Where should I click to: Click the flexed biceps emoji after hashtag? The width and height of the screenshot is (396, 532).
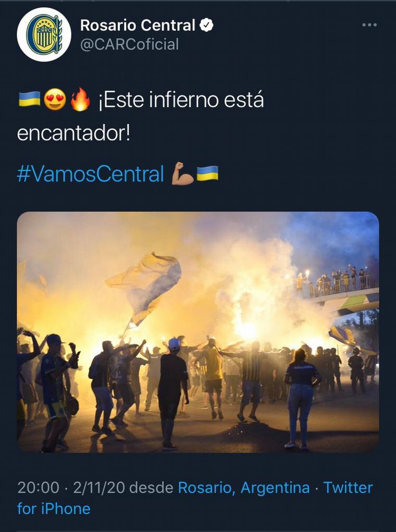click(182, 174)
